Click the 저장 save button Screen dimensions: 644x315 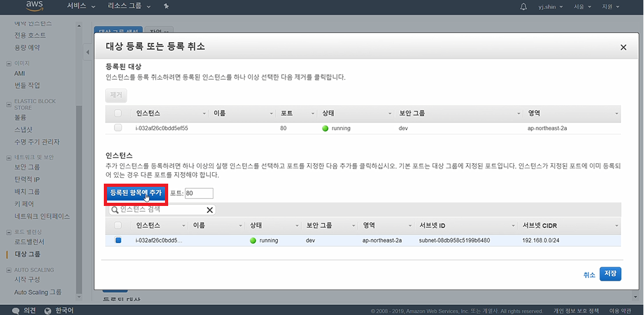610,274
